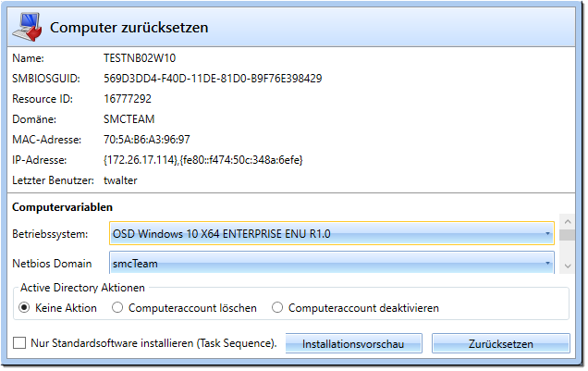
Task: Click the computer reset icon in header
Action: click(x=27, y=27)
